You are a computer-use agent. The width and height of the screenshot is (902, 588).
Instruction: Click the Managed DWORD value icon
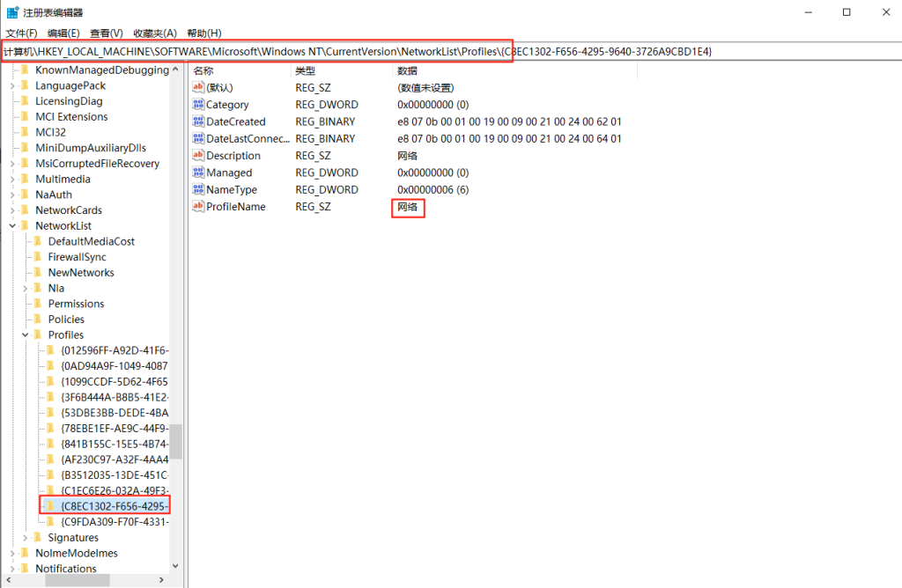point(198,173)
